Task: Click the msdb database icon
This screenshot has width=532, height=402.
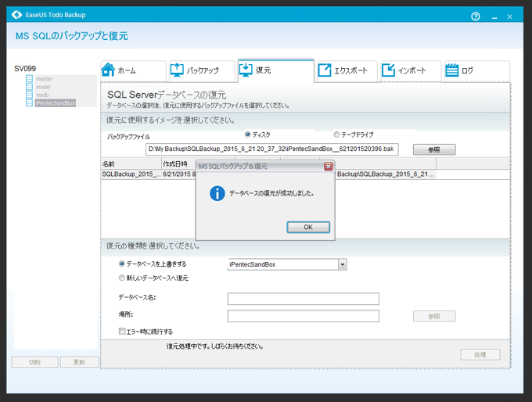Action: tap(30, 95)
